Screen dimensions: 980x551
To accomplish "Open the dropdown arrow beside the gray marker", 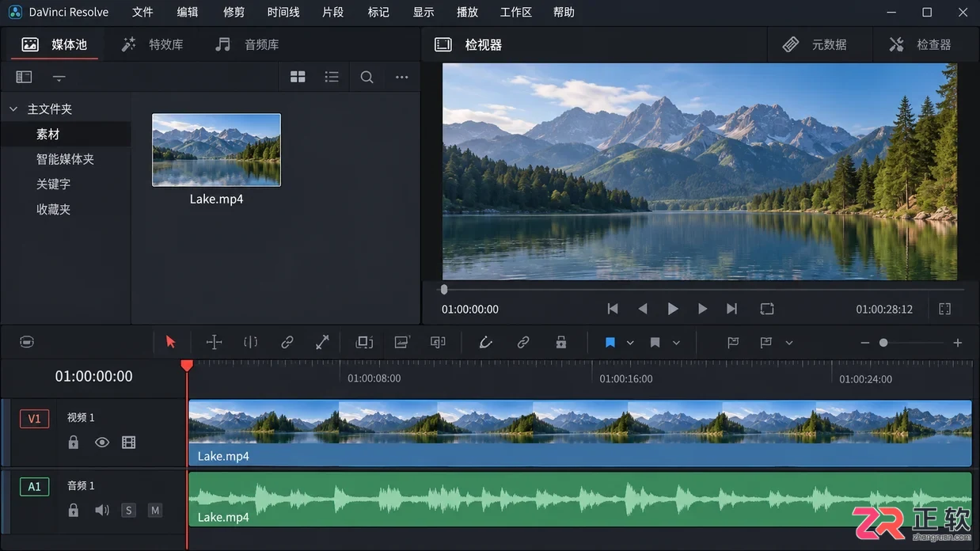I will point(676,343).
